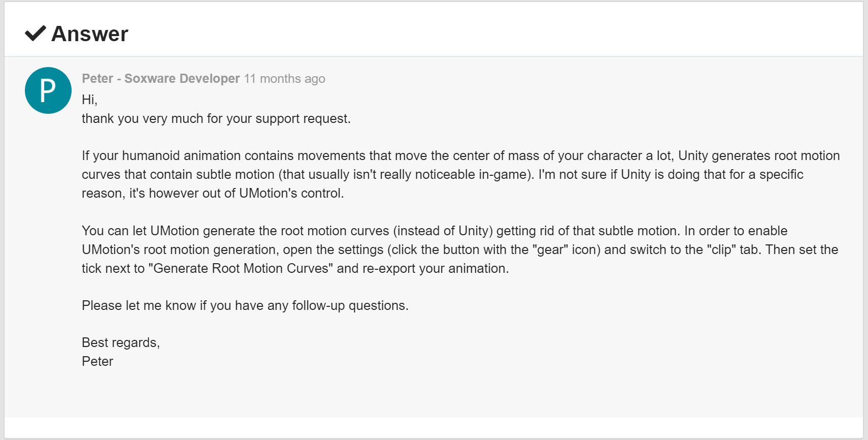The height and width of the screenshot is (440, 868).
Task: Click the Peter signature at the bottom
Action: pyautogui.click(x=97, y=361)
